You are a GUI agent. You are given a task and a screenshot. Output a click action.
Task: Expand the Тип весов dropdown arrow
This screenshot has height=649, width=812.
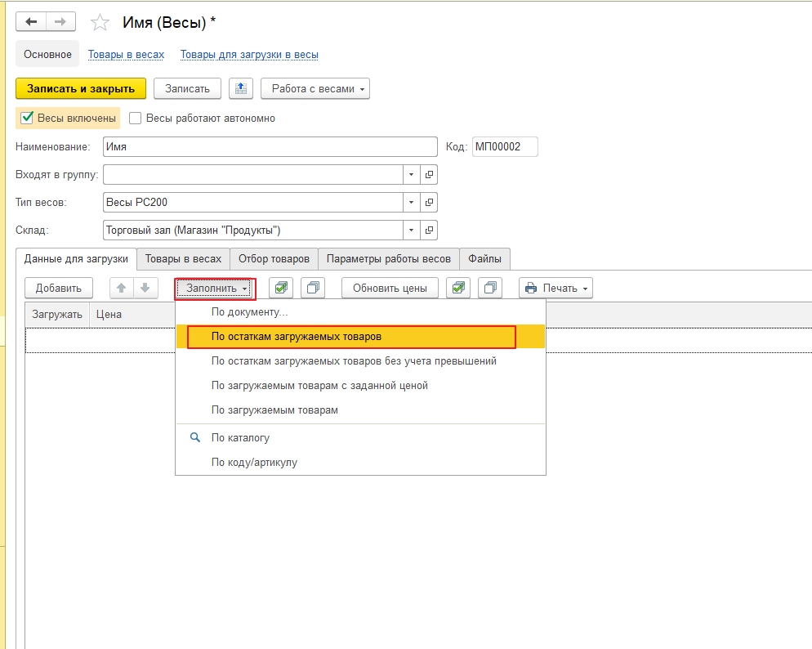point(411,202)
